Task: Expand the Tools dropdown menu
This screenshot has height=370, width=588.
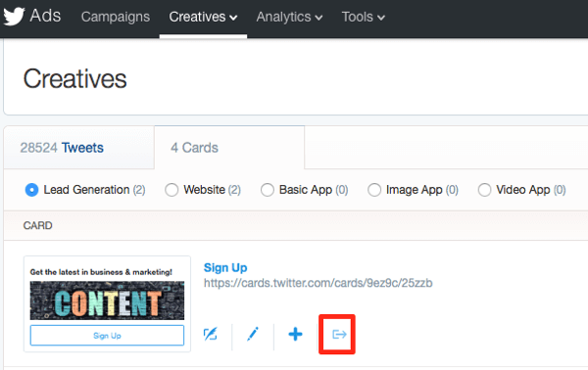Action: click(x=363, y=17)
